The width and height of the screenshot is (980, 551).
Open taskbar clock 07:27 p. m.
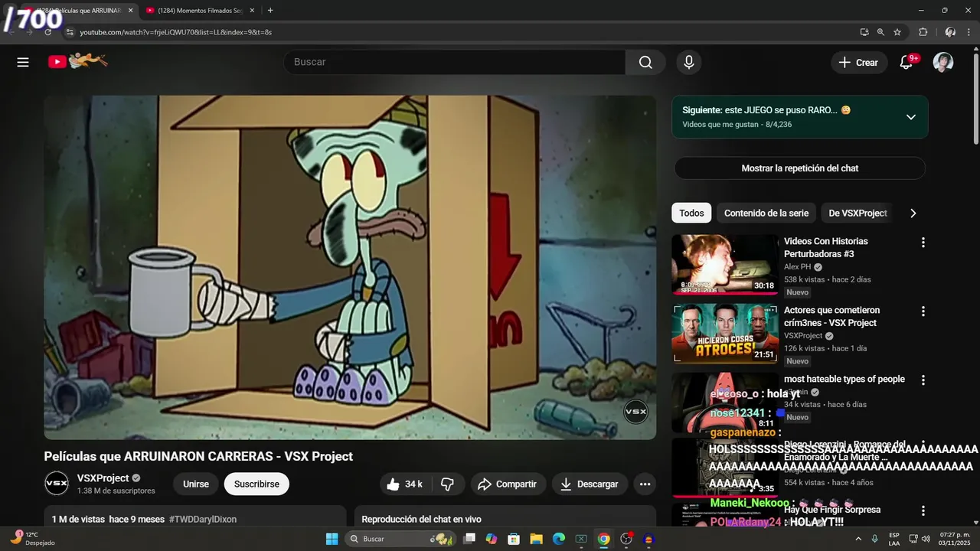click(x=954, y=539)
